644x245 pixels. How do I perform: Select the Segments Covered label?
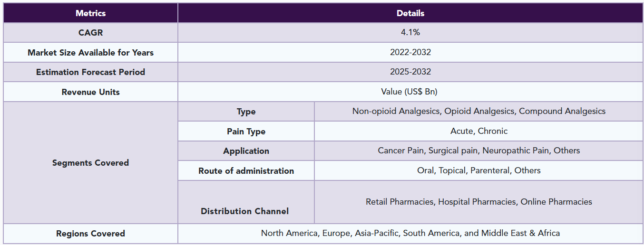pyautogui.click(x=90, y=162)
